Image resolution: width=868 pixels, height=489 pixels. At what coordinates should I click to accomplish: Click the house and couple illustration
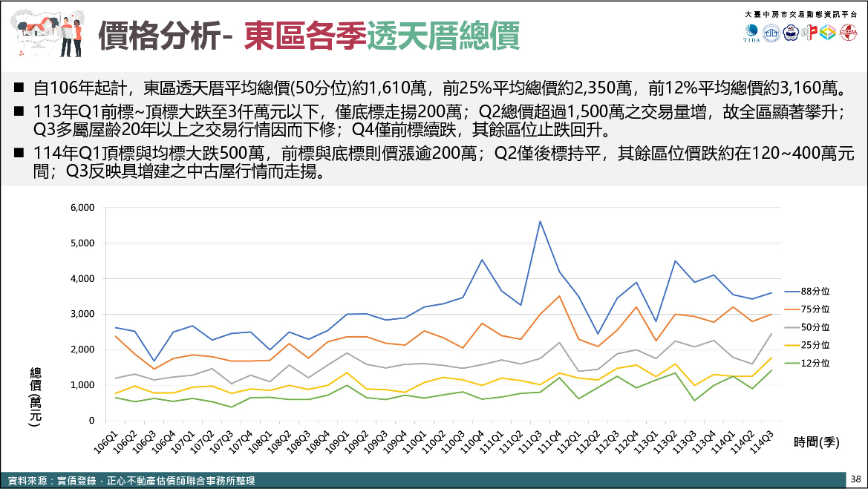(49, 34)
